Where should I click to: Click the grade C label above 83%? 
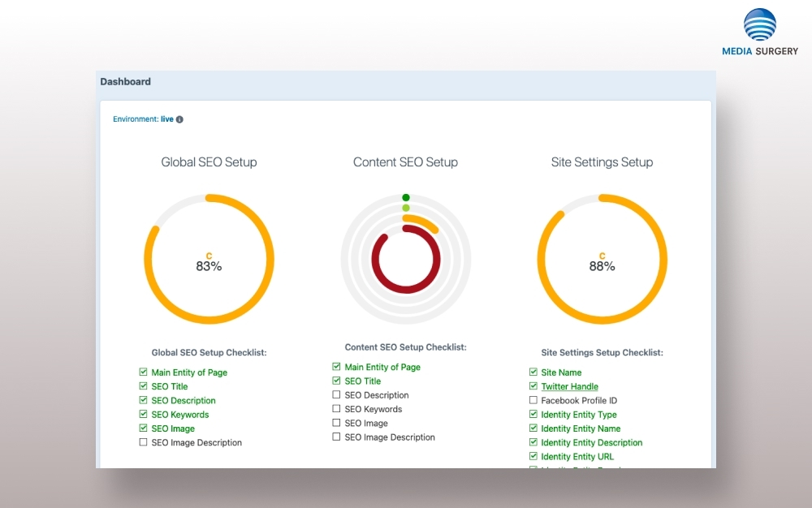pyautogui.click(x=209, y=256)
